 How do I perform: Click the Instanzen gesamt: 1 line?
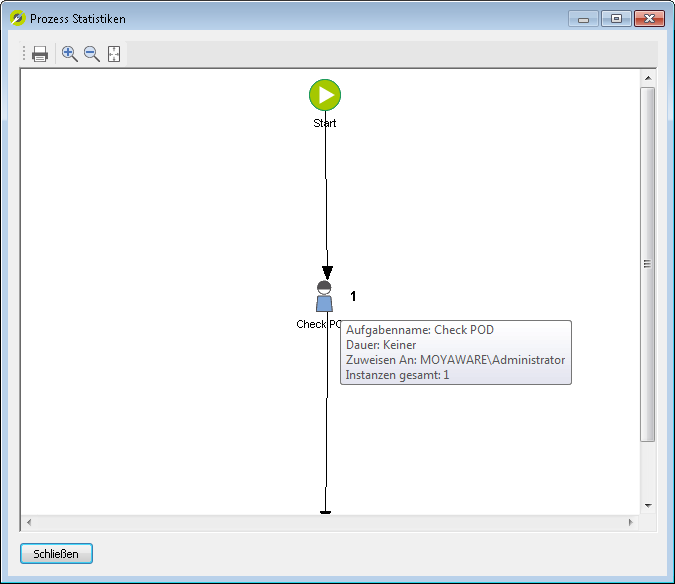(x=397, y=375)
